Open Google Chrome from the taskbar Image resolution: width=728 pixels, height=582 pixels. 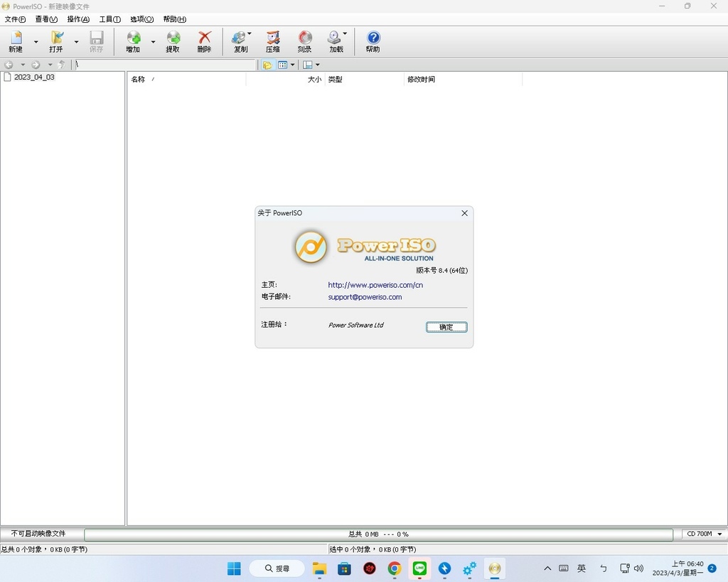[x=395, y=568]
